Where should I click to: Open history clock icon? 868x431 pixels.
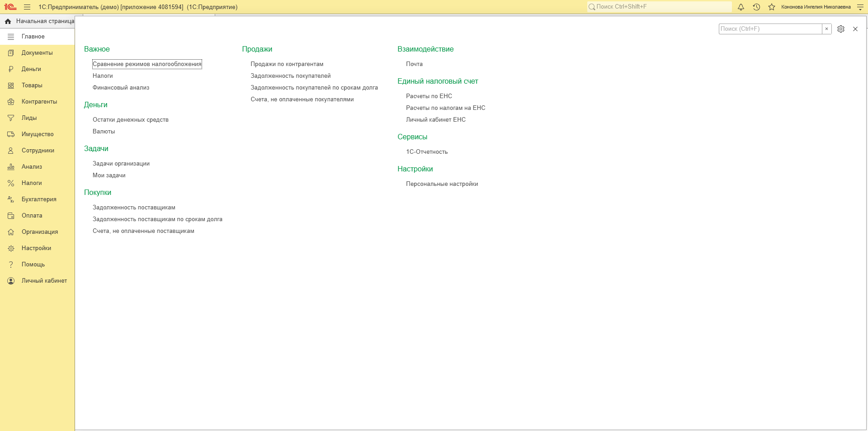point(756,7)
